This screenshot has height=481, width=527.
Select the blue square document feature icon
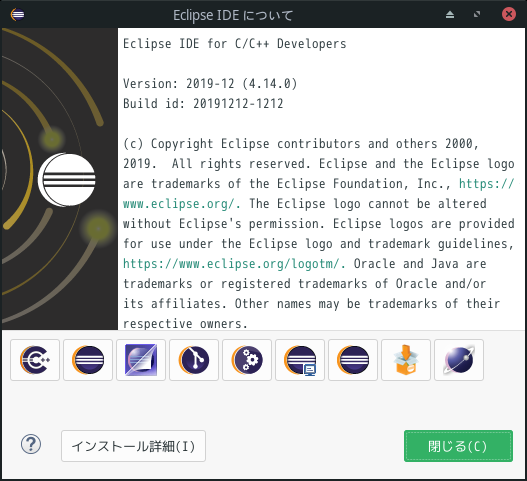pyautogui.click(x=141, y=360)
